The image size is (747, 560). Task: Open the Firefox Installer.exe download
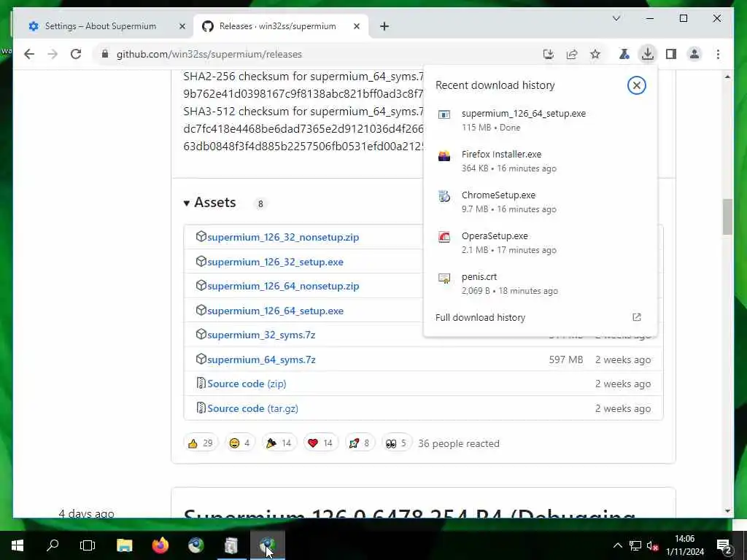tap(541, 161)
